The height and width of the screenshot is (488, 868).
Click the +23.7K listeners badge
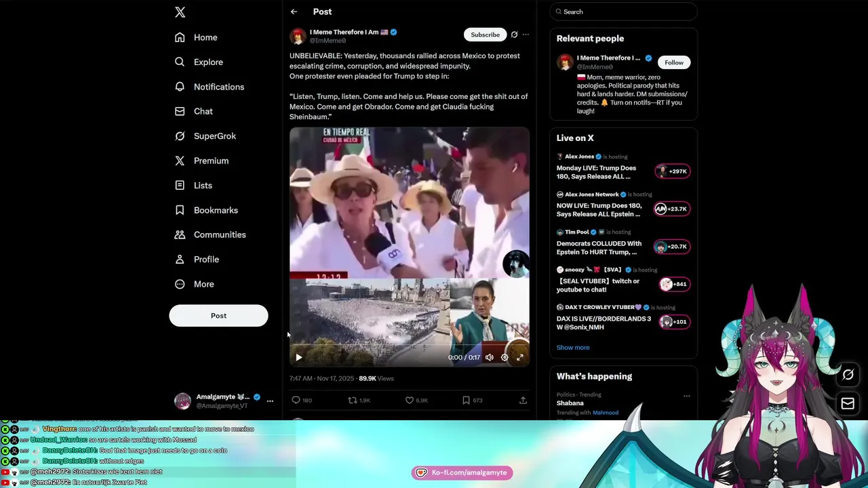tap(672, 209)
